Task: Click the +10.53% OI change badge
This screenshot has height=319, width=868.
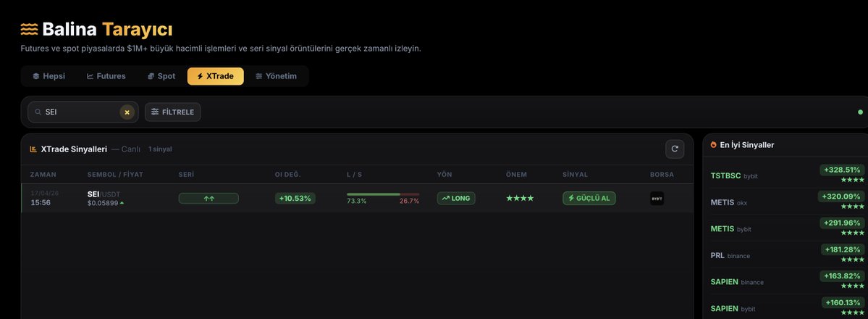Action: click(x=295, y=198)
